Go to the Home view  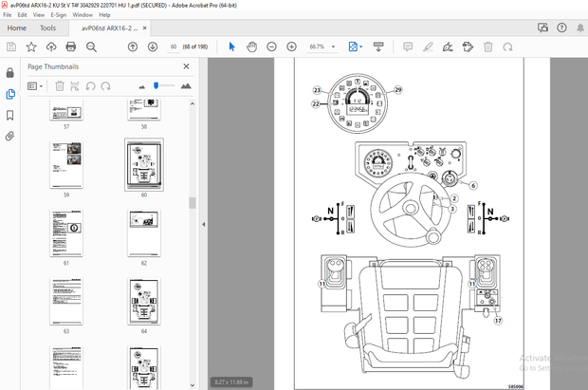click(x=17, y=28)
